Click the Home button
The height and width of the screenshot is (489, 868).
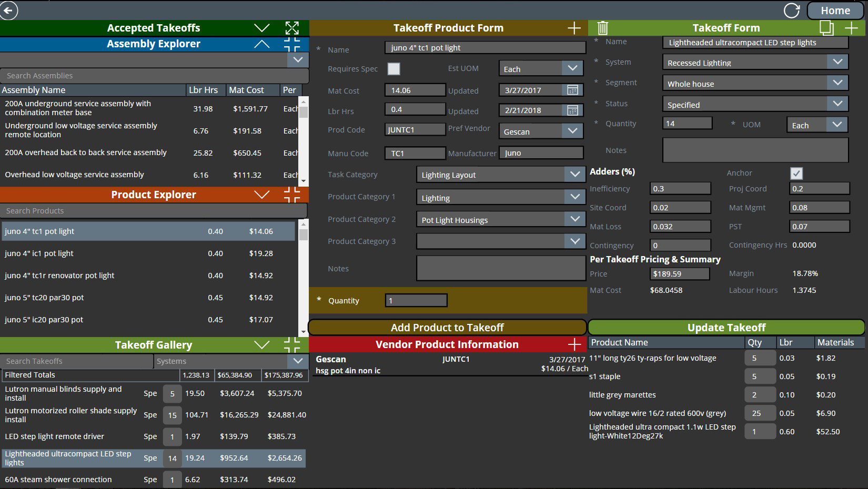pyautogui.click(x=835, y=10)
